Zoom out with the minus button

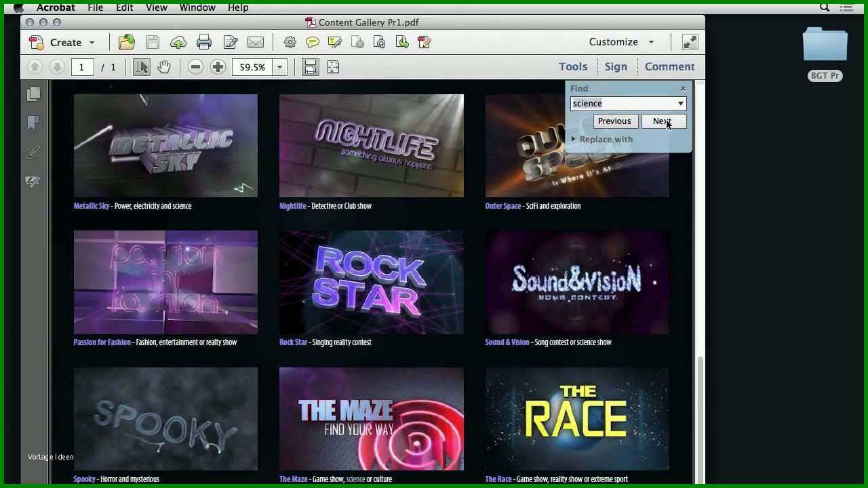coord(195,67)
